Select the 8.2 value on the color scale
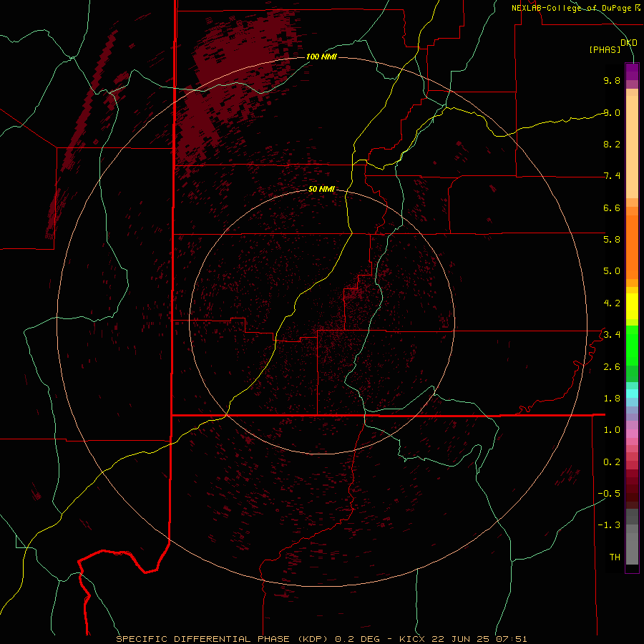This screenshot has width=644, height=644. point(612,144)
